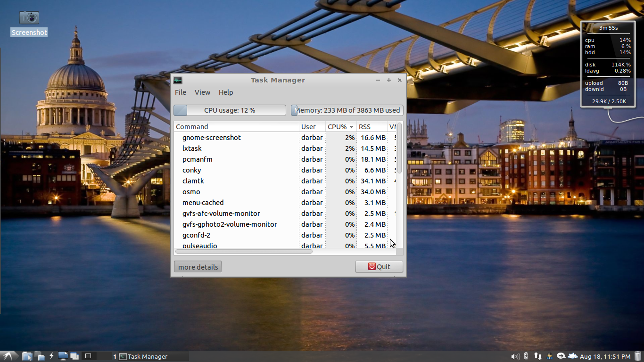This screenshot has width=644, height=362.
Task: Open the File menu in Task Manager
Action: 180,92
